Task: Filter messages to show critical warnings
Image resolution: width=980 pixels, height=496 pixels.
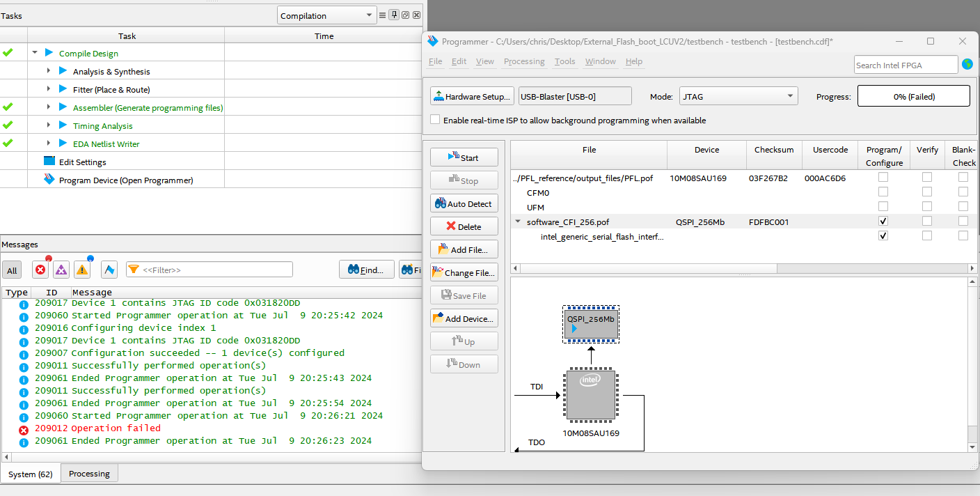Action: point(61,270)
